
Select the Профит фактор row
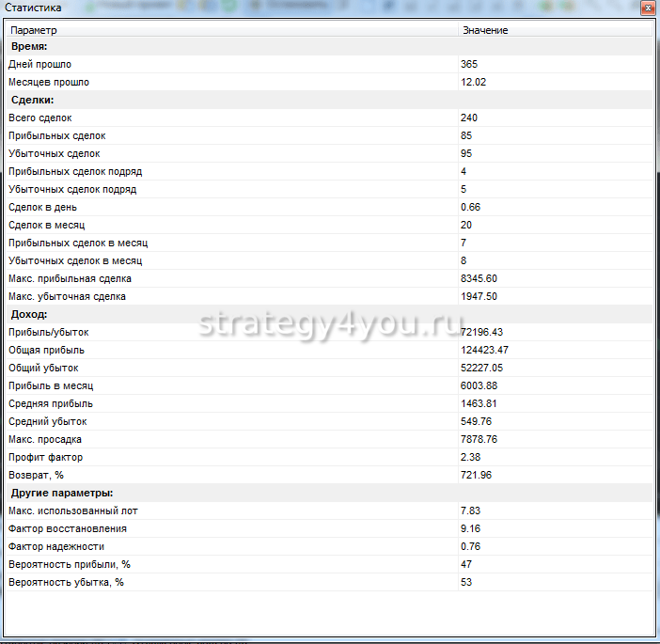pos(45,457)
